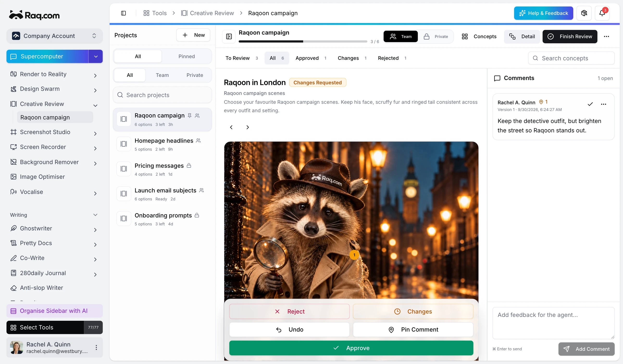Open the Approved tab

point(311,58)
